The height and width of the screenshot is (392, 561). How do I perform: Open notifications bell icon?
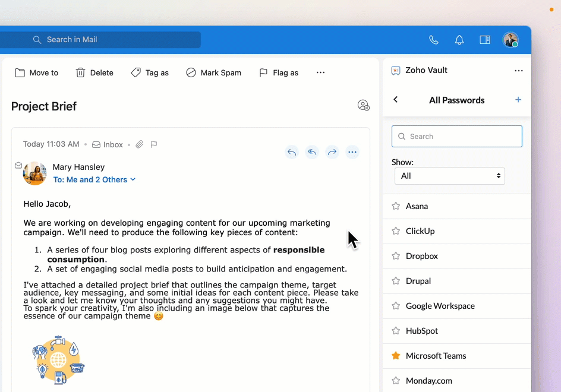pyautogui.click(x=459, y=40)
